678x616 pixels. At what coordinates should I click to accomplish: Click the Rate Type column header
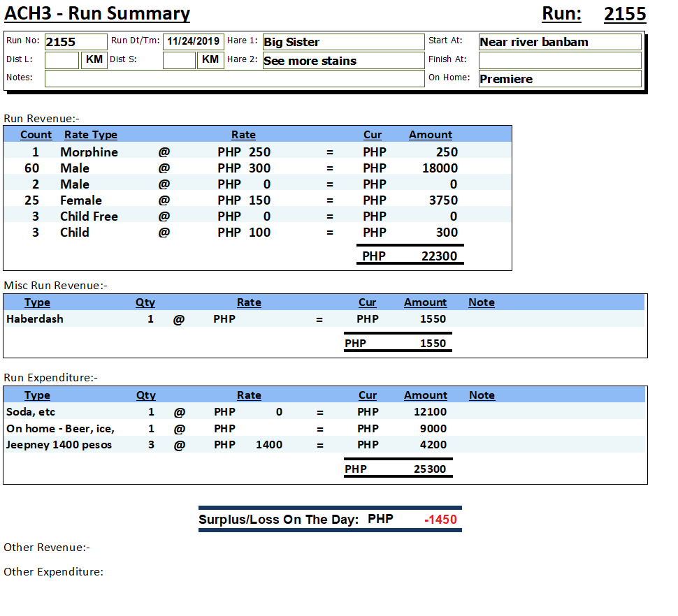[x=90, y=135]
